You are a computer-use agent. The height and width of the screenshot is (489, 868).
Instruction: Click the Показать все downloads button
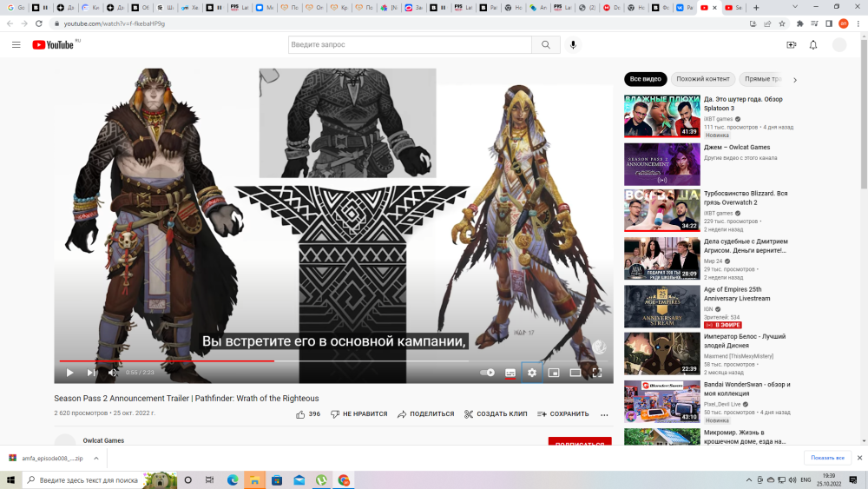click(x=827, y=458)
